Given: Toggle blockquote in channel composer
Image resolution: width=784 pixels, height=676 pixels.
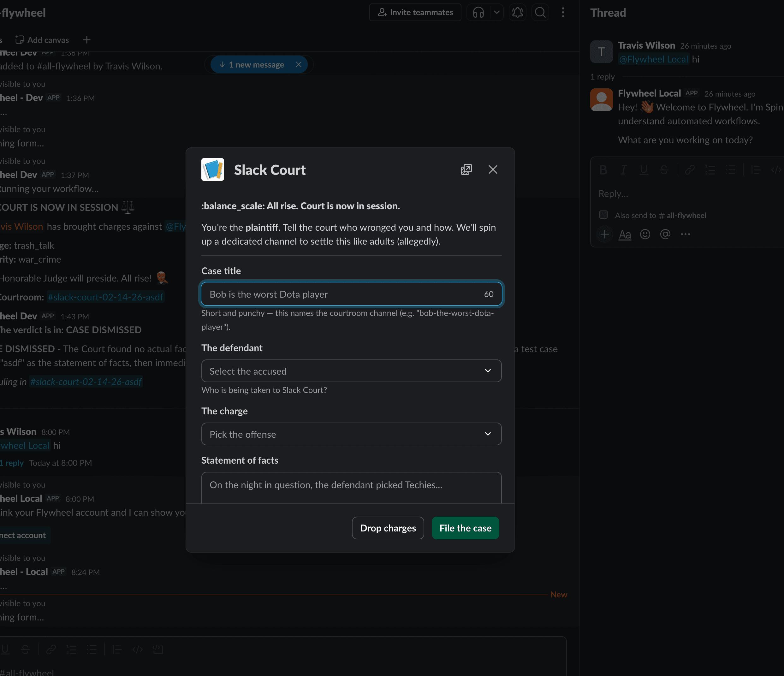Looking at the screenshot, I should tap(117, 649).
